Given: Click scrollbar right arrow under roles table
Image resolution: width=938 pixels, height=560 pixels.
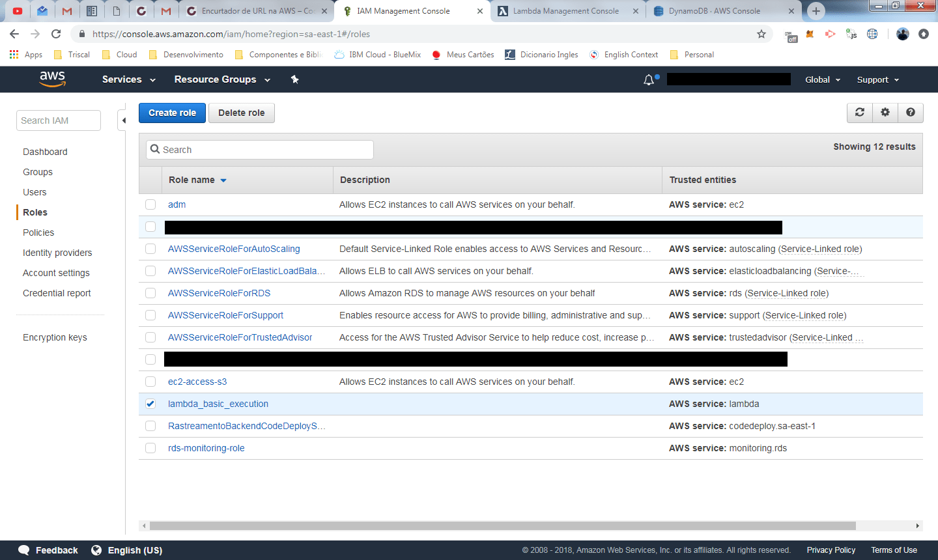Looking at the screenshot, I should click(917, 525).
